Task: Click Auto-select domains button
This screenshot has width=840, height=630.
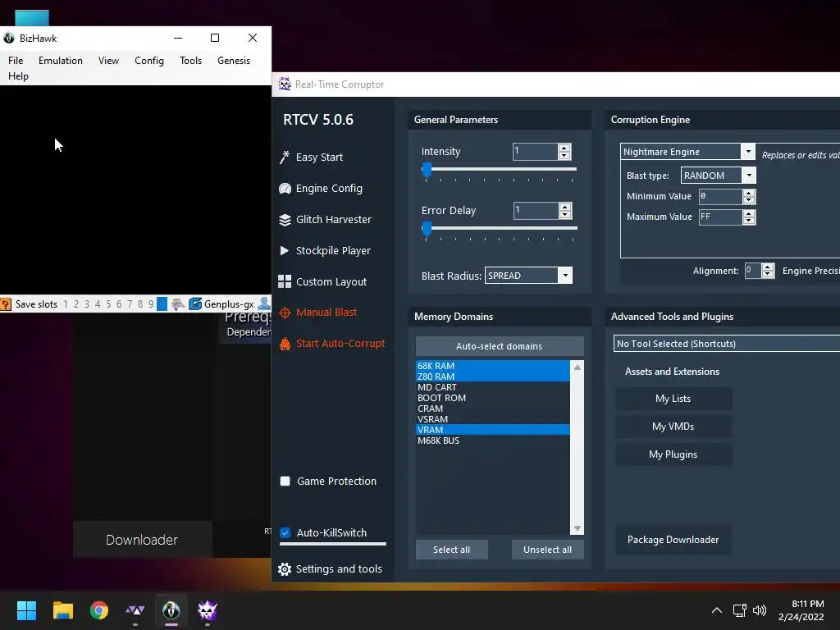Action: tap(500, 346)
